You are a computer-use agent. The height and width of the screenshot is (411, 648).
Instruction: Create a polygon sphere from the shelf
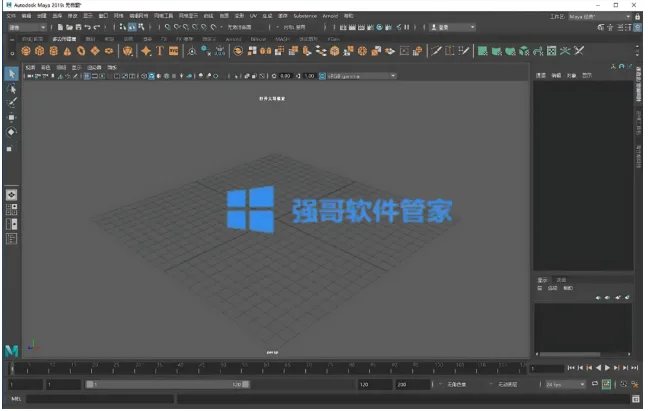pos(26,51)
